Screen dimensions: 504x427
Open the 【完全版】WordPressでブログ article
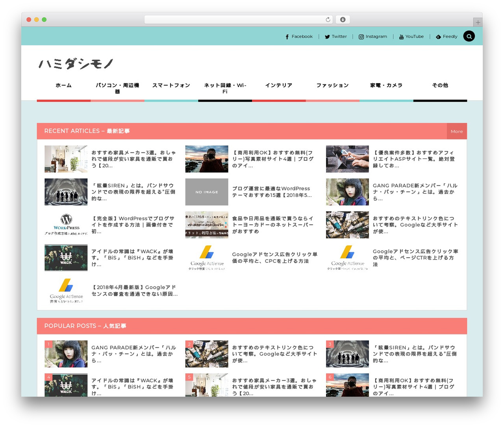133,225
